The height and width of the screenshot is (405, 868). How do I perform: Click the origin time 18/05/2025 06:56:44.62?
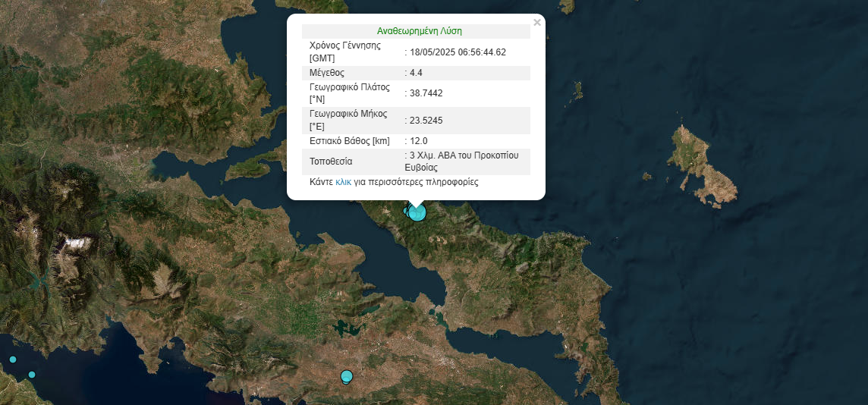pyautogui.click(x=458, y=52)
